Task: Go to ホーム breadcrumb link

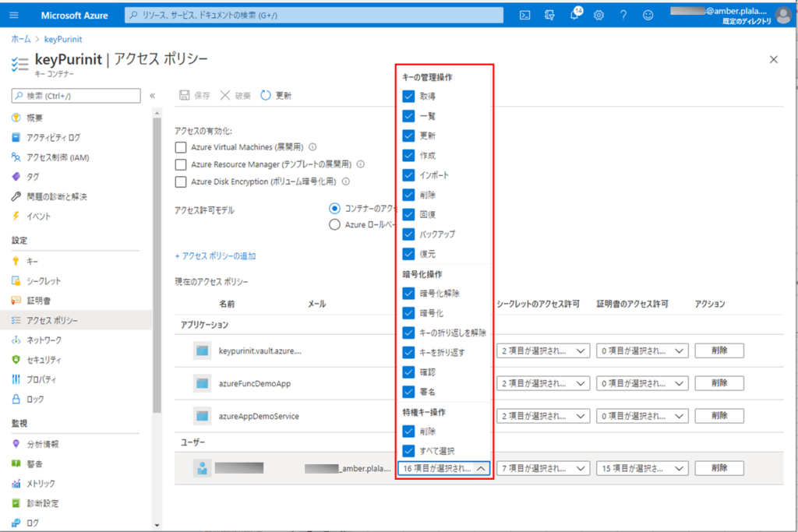Action: pyautogui.click(x=21, y=39)
